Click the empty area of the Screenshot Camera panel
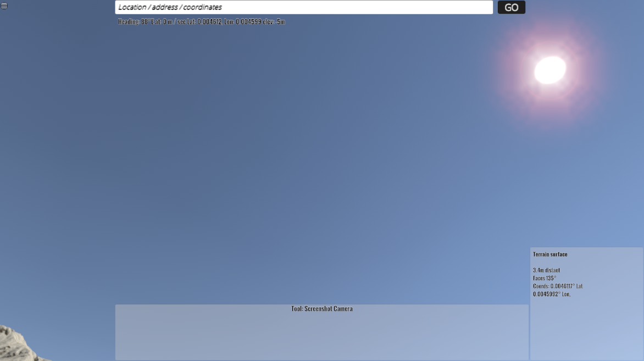This screenshot has height=361, width=644. [322, 338]
